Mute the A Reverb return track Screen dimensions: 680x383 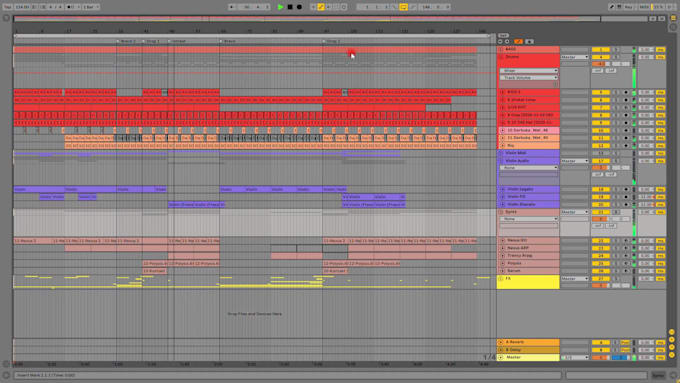[x=601, y=343]
